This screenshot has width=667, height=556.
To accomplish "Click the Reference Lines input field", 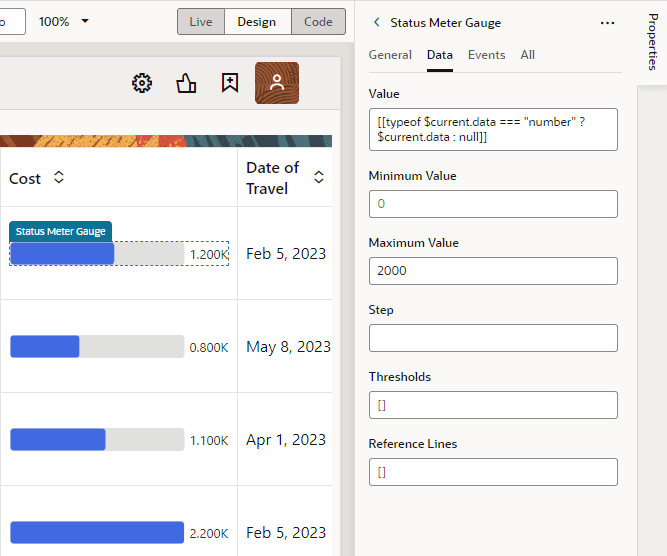I will tap(493, 472).
